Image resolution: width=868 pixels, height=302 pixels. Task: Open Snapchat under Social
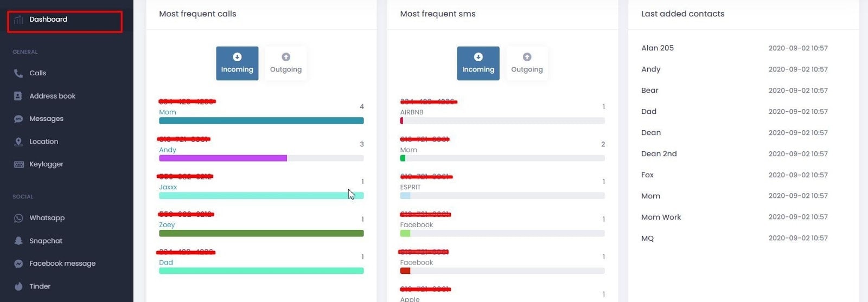(x=46, y=241)
